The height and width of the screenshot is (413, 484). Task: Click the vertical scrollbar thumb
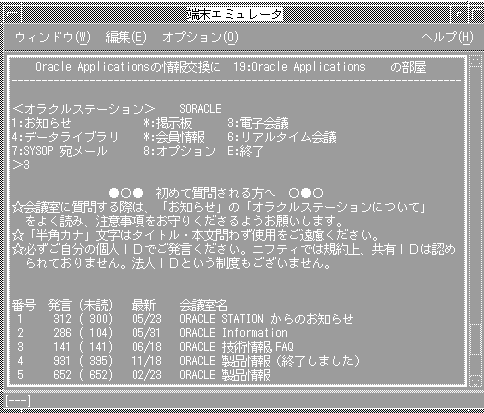(x=475, y=339)
